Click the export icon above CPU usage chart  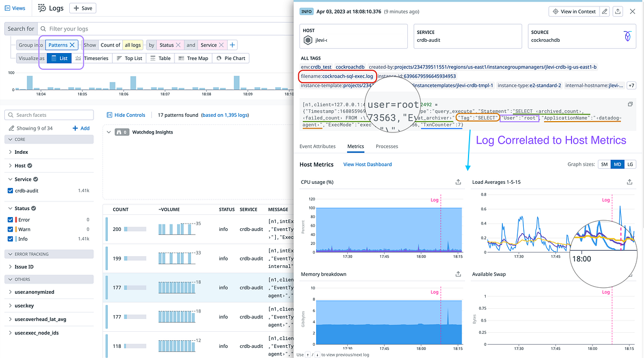click(x=458, y=183)
